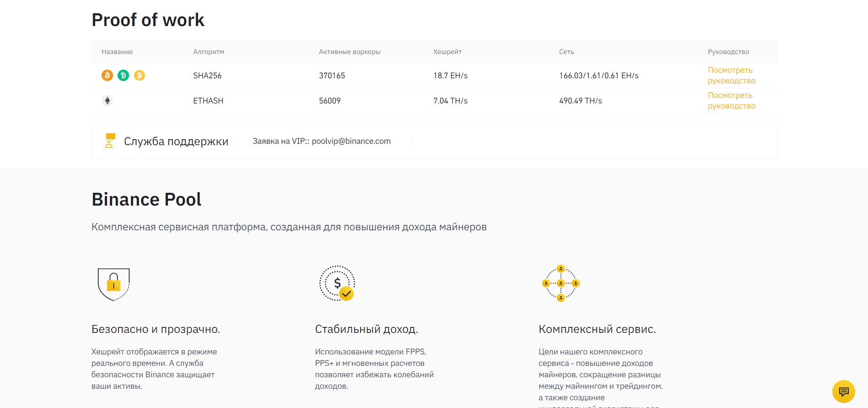Open Посмотреть руководство link for ETHASH
Image resolution: width=868 pixels, height=408 pixels.
tap(731, 101)
